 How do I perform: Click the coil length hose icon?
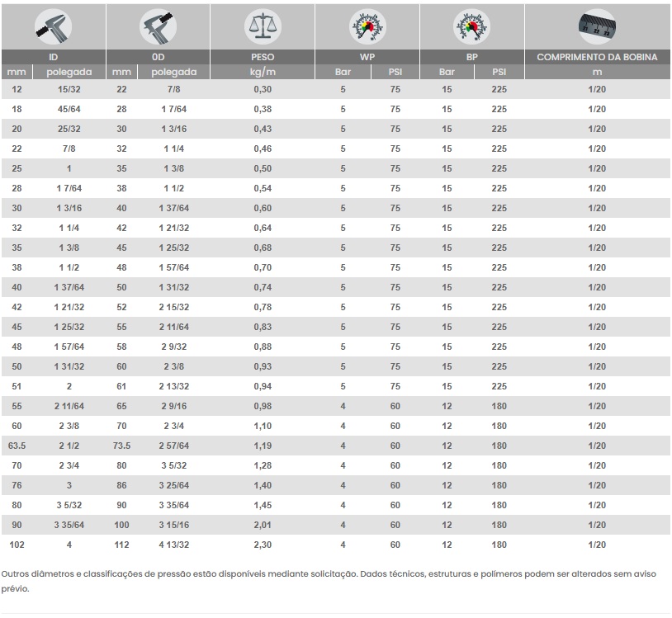click(597, 26)
